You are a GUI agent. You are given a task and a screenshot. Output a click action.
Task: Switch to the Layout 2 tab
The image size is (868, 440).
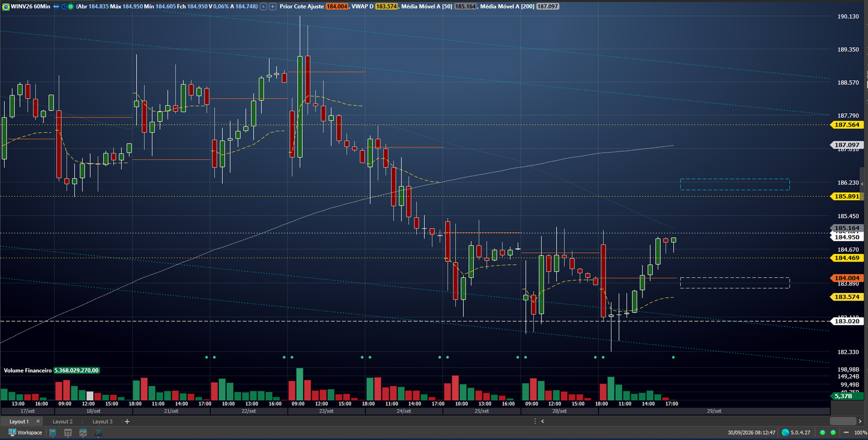tap(62, 422)
